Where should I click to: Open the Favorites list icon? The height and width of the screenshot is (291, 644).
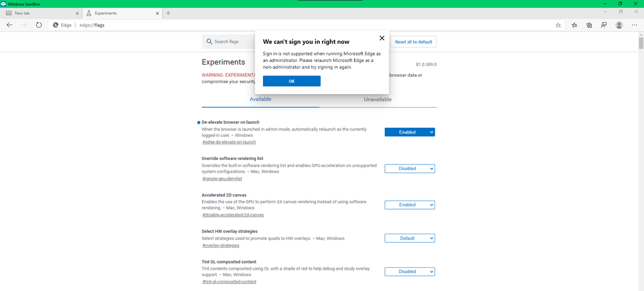tap(574, 25)
